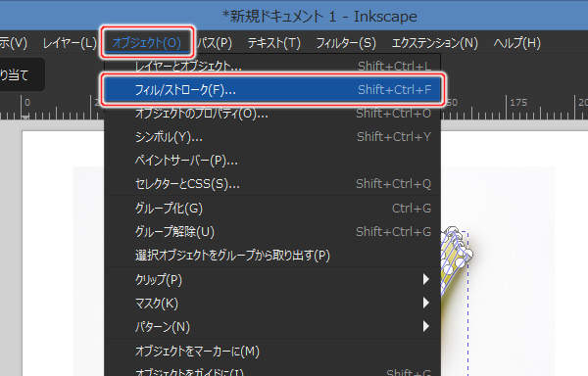Open the オブジェクト(O) menu

click(147, 43)
